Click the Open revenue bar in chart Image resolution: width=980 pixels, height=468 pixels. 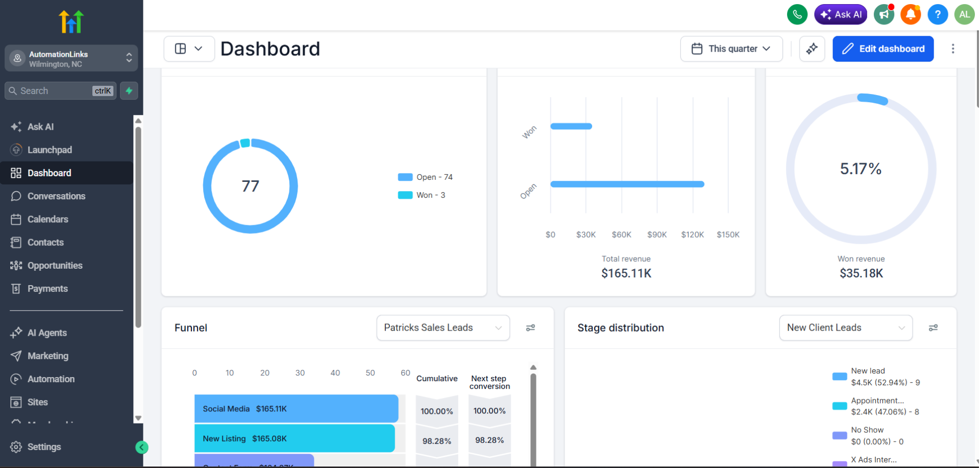pos(627,184)
